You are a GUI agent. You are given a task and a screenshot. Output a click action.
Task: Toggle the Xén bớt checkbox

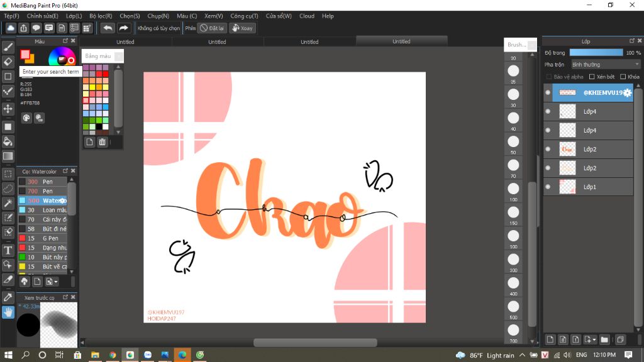(x=592, y=77)
